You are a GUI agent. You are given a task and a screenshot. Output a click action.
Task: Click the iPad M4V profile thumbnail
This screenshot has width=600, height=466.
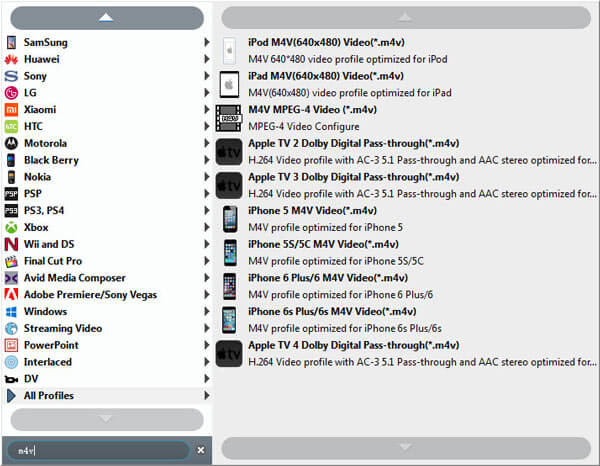tap(230, 85)
